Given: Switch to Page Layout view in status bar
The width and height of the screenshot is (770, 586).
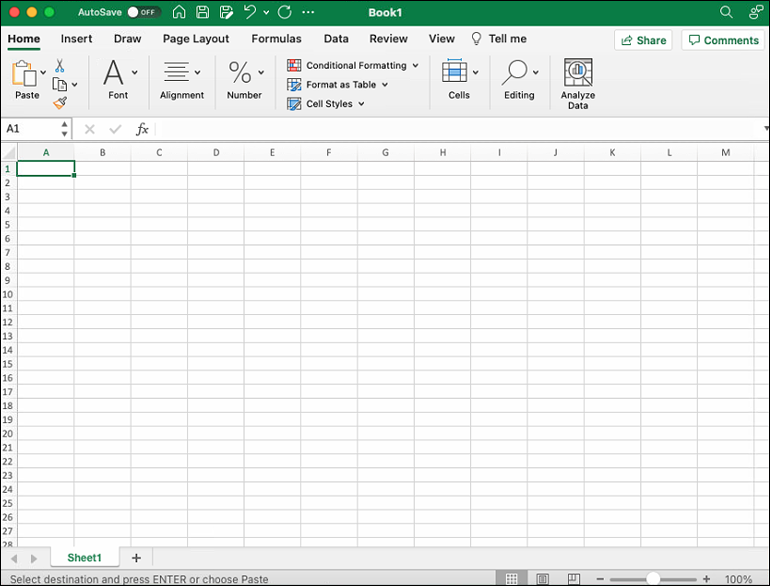Looking at the screenshot, I should [543, 579].
